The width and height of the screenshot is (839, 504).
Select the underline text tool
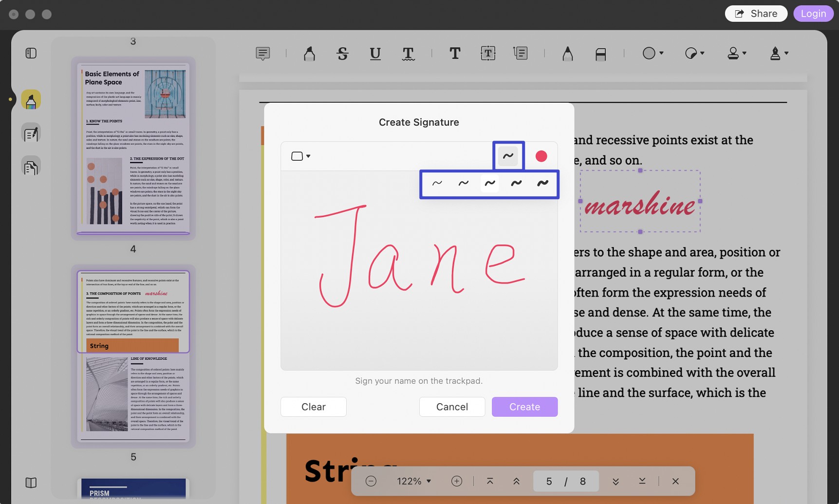tap(375, 53)
